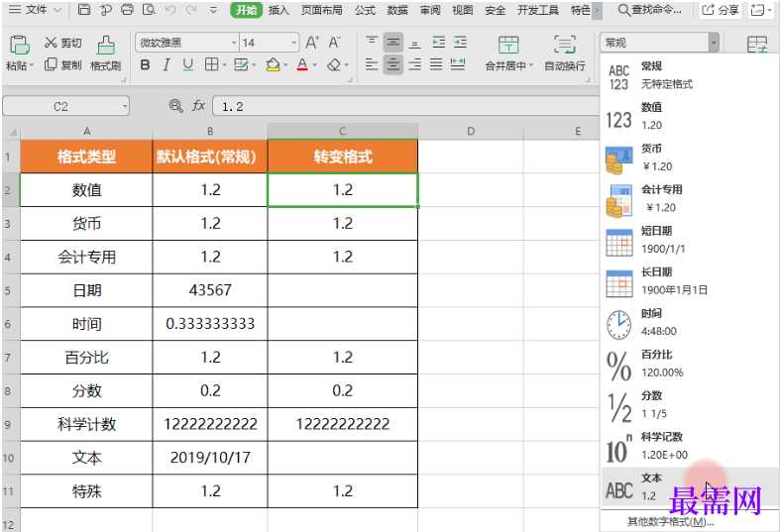Open the Formulas (公式) ribbon tab
The width and height of the screenshot is (780, 532).
(365, 10)
